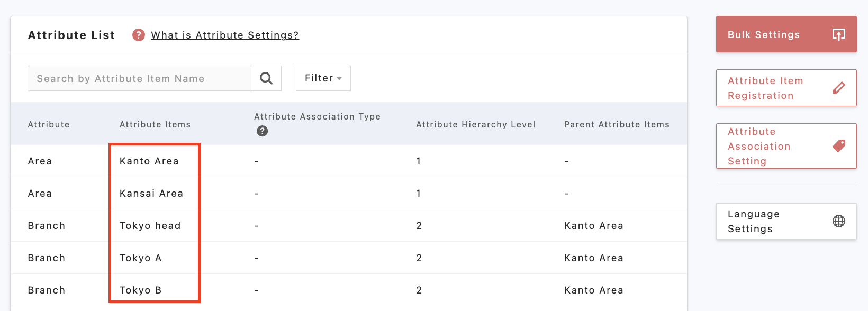Select the Kanto Area attribute item
The image size is (868, 311).
pos(149,161)
